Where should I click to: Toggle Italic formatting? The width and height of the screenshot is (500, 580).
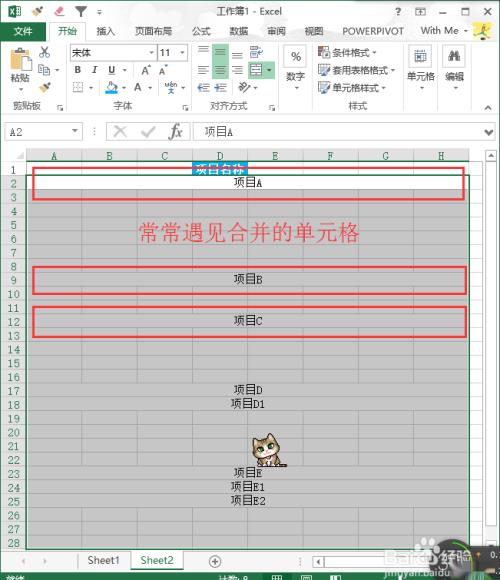pyautogui.click(x=95, y=70)
